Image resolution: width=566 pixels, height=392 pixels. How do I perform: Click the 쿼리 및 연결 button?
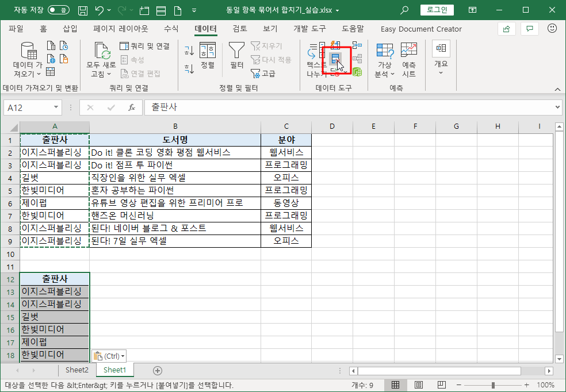145,46
